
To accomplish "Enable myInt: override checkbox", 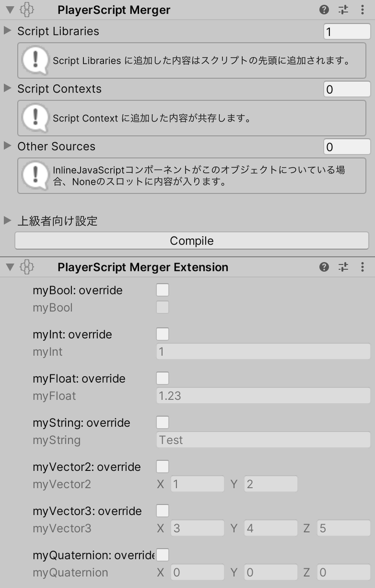I will 163,334.
